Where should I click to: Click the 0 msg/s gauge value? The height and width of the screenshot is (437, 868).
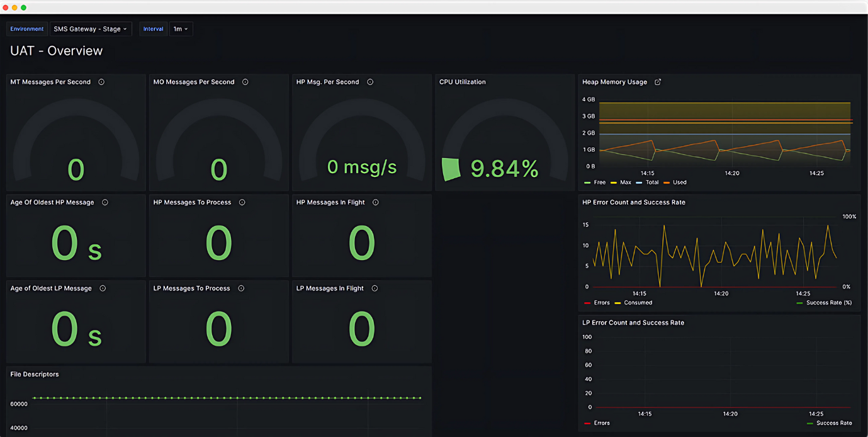click(x=362, y=167)
